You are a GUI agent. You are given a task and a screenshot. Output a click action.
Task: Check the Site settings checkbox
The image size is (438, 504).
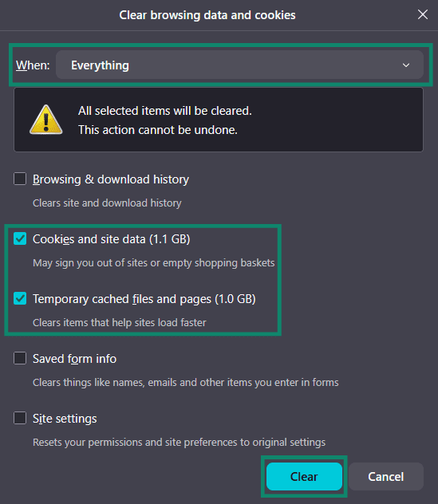pos(20,418)
